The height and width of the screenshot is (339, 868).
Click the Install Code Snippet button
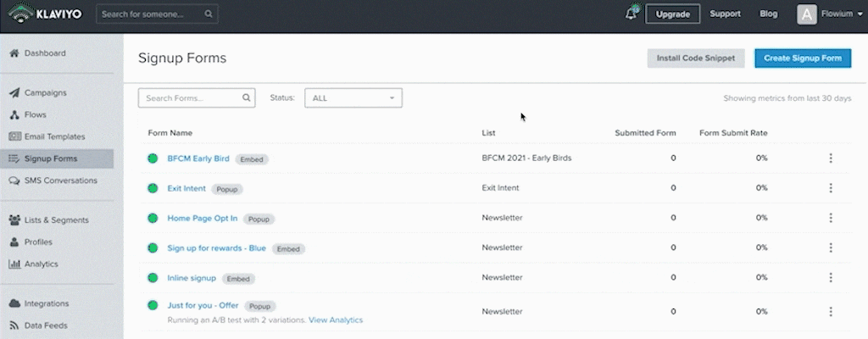pos(696,58)
